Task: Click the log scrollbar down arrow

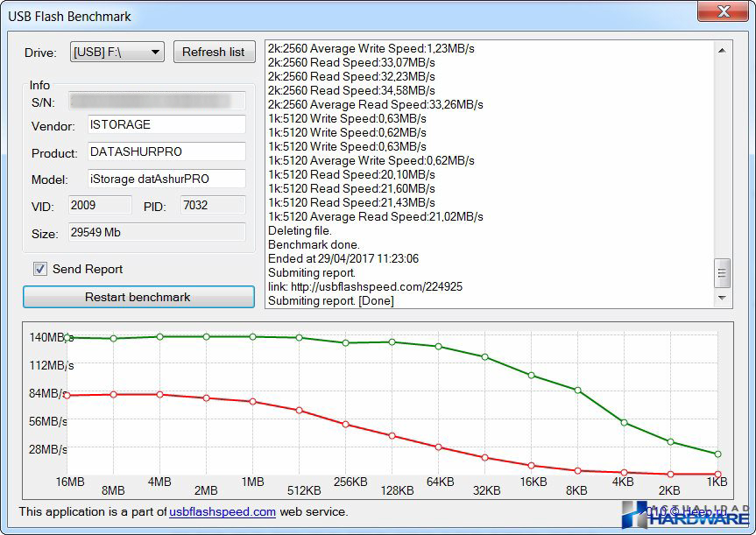Action: 722,298
